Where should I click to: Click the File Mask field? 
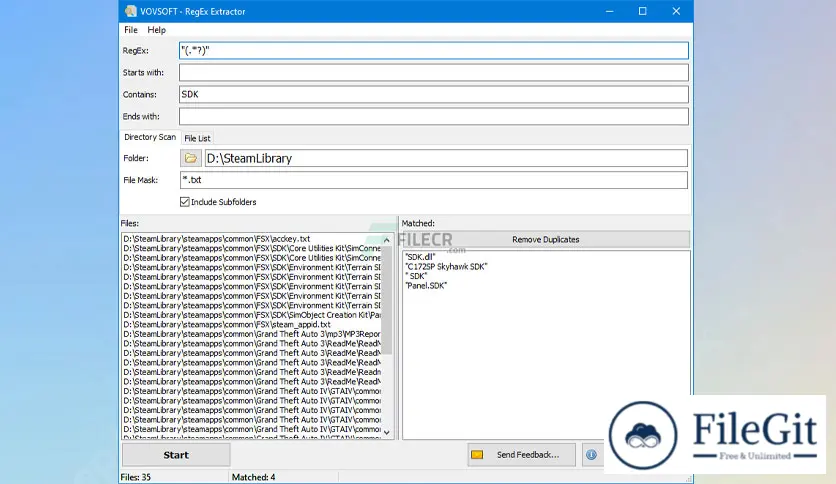click(x=433, y=180)
